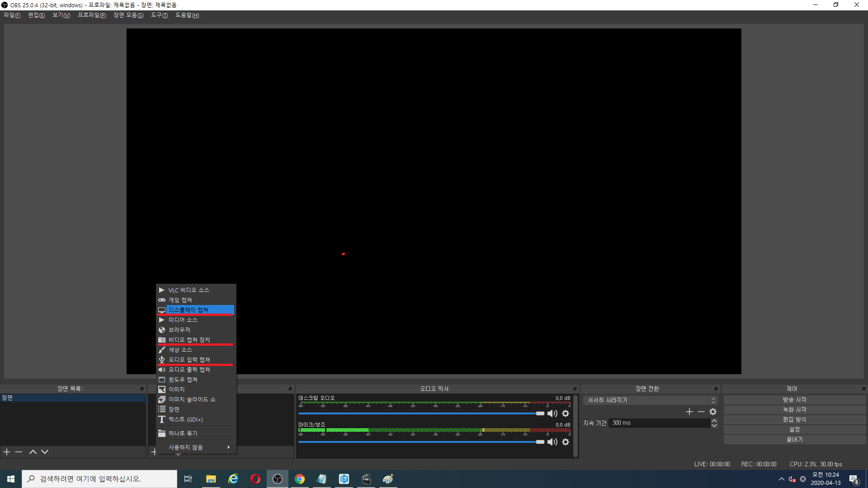Mute the desktop audio speaker icon

(552, 413)
